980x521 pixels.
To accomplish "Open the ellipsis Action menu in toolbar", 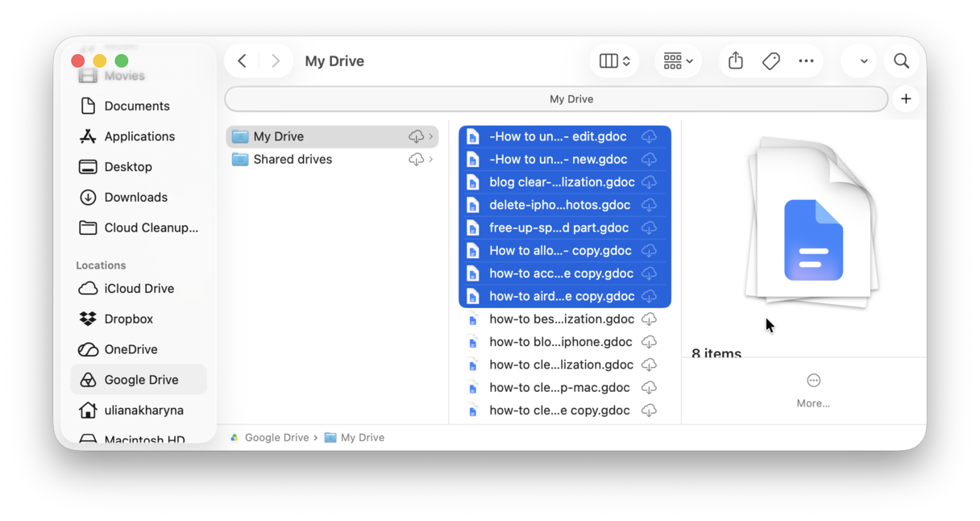I will (x=806, y=61).
